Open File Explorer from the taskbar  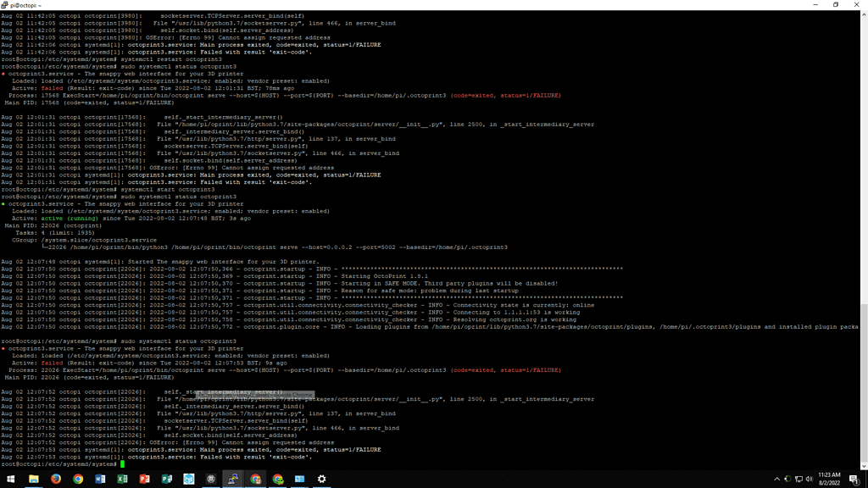click(x=34, y=479)
